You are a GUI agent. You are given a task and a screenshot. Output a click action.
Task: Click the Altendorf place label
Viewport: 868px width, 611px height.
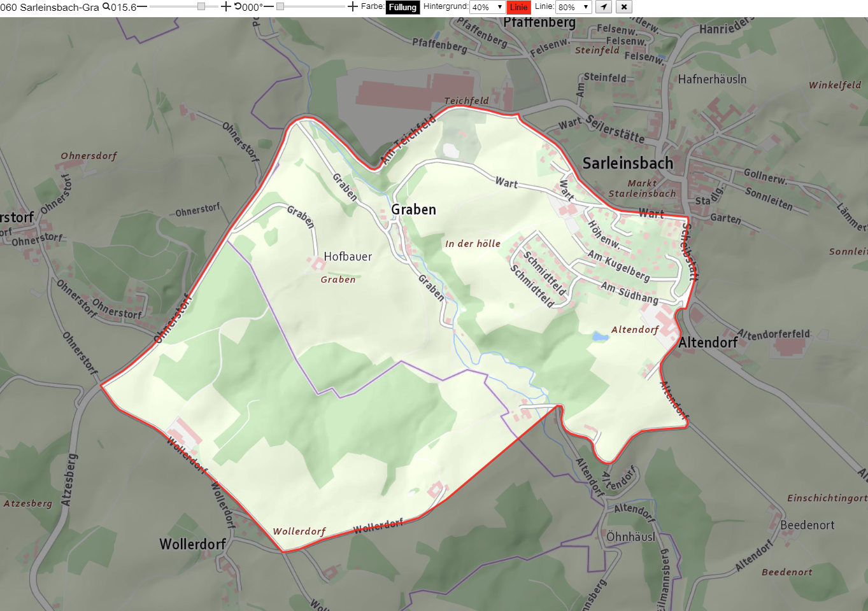click(x=708, y=342)
